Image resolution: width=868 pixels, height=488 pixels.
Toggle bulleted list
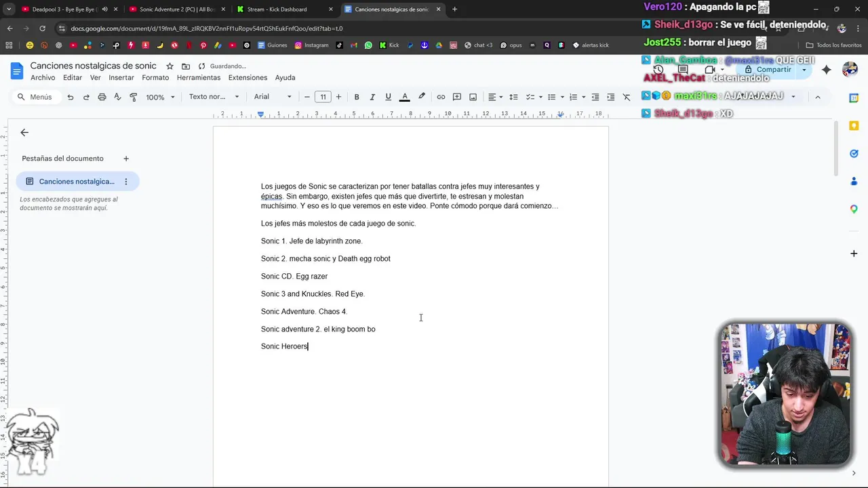(x=551, y=97)
